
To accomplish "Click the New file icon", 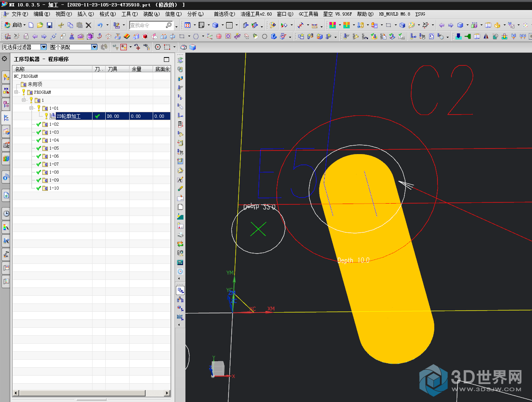I will pyautogui.click(x=31, y=25).
